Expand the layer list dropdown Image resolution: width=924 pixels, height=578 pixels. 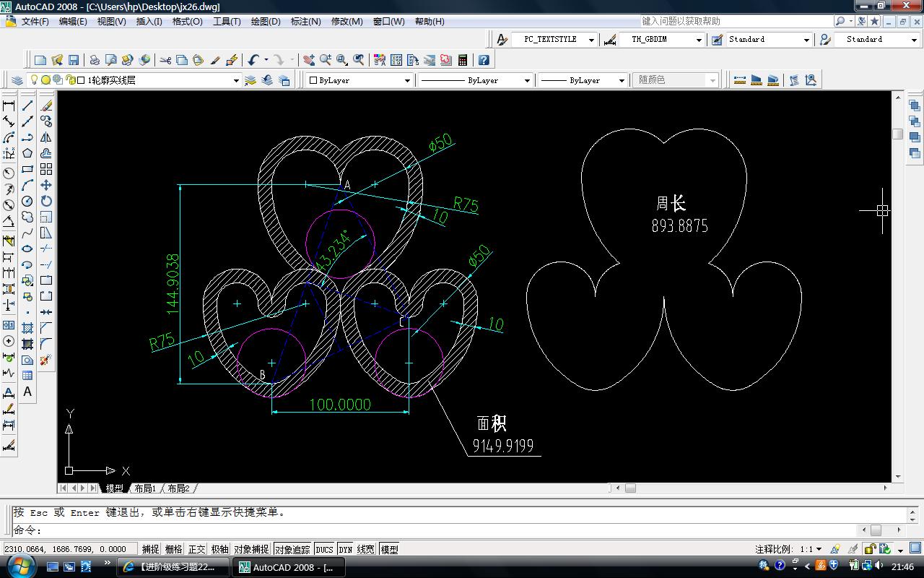click(236, 80)
